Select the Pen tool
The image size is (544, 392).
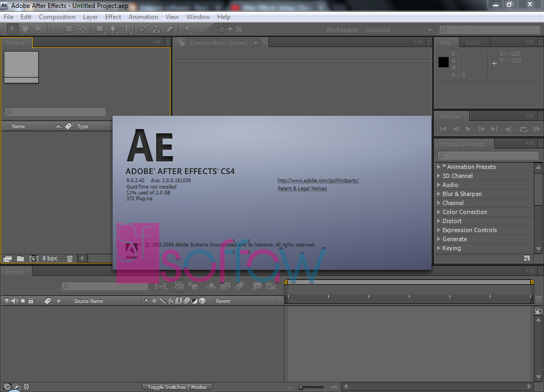(x=113, y=29)
